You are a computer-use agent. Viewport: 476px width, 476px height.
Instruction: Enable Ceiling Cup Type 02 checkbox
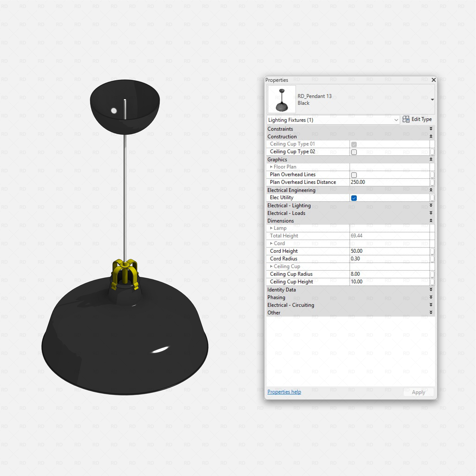point(354,152)
